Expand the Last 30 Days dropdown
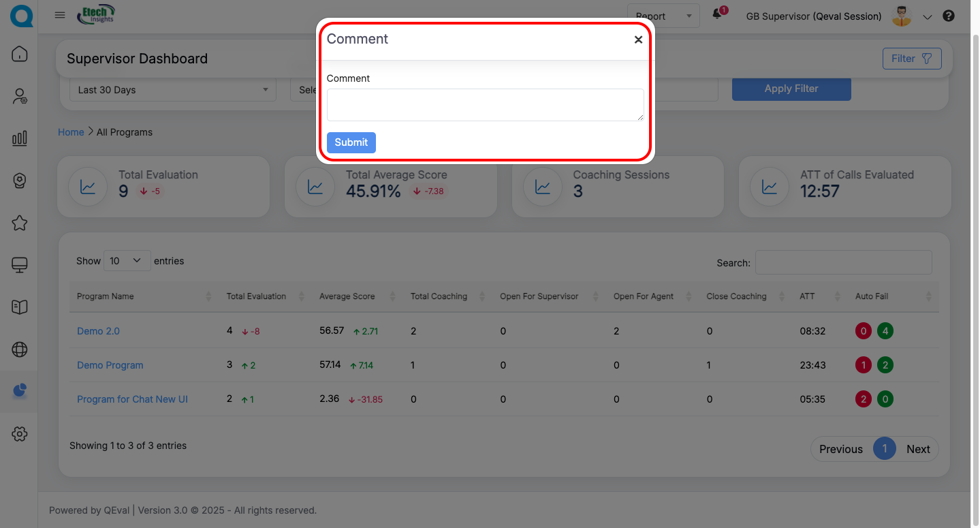Viewport: 980px width, 528px height. pos(173,90)
